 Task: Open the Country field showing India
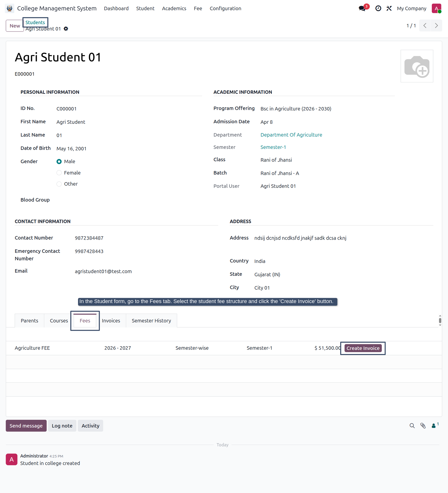[344, 261]
